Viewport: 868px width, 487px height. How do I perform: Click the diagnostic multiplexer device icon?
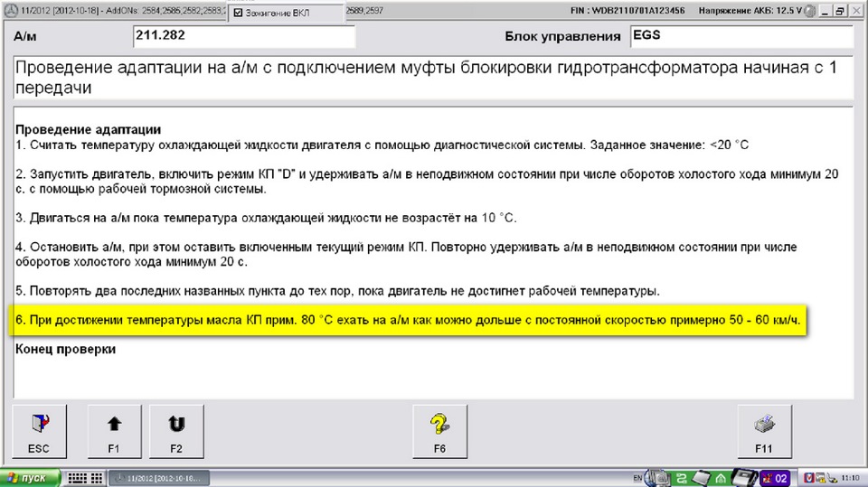744,477
